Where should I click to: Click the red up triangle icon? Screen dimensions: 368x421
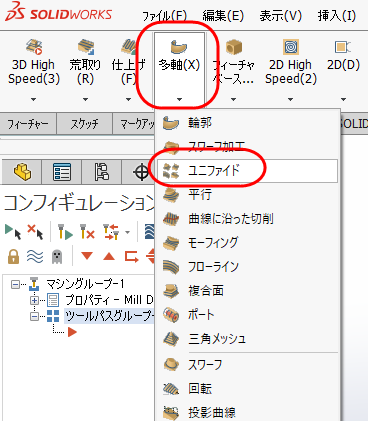click(109, 256)
